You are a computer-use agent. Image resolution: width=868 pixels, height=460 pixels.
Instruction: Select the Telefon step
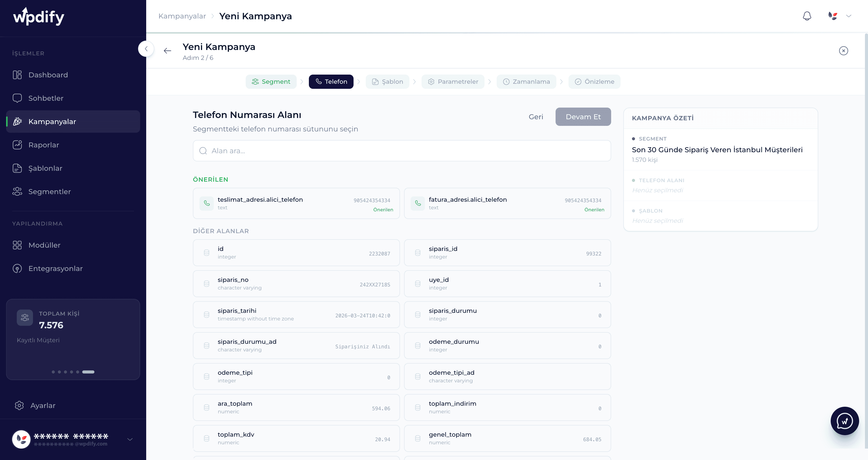pos(331,81)
